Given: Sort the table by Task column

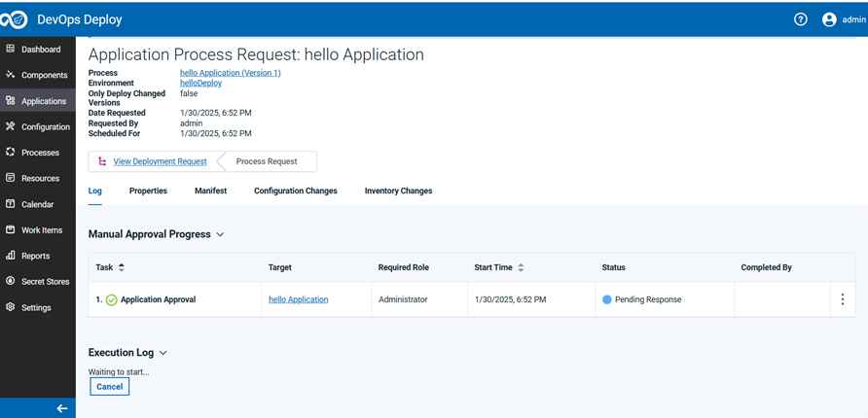Looking at the screenshot, I should tap(122, 267).
